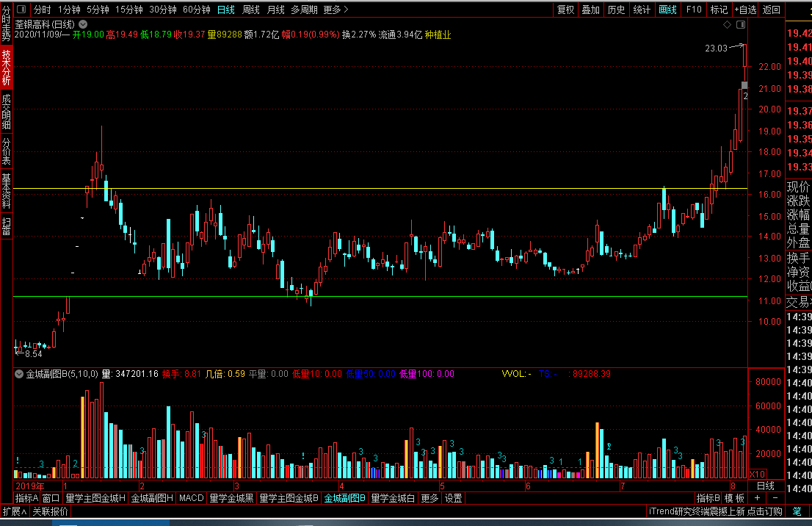Viewport: 812px width, 526px height.
Task: Click the 笔 tab at bottom right
Action: (797, 511)
